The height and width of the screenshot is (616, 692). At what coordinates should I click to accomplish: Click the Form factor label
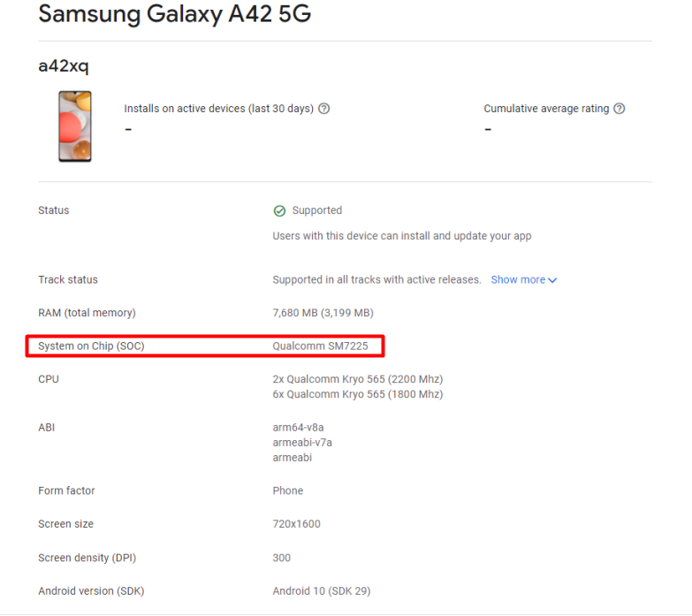pyautogui.click(x=66, y=491)
